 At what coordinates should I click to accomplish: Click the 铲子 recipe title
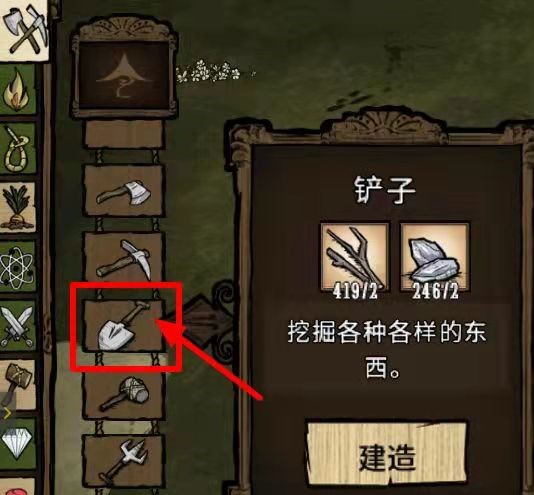click(x=385, y=191)
